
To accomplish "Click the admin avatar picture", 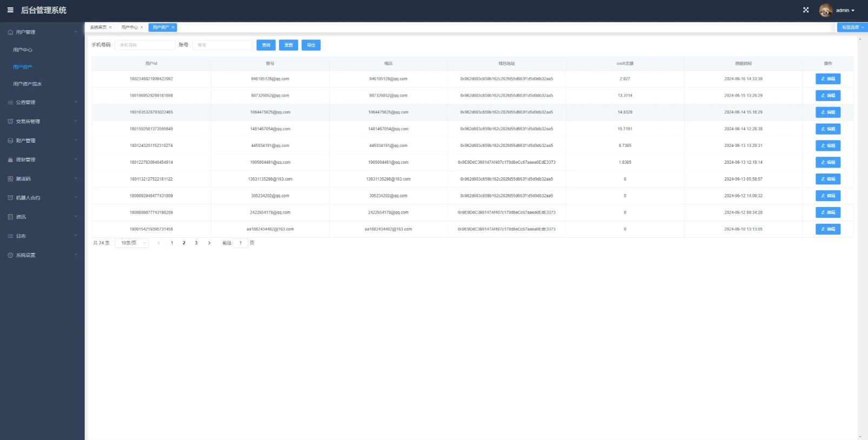I will 825,10.
